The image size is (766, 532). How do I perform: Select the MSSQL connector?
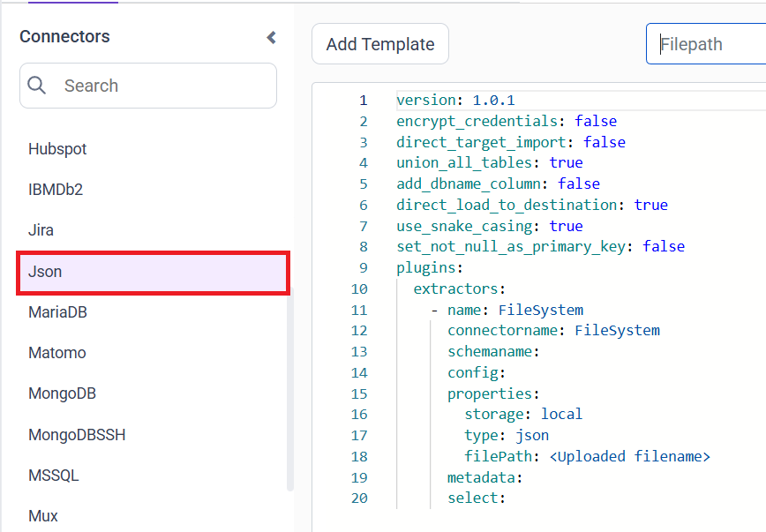tap(55, 476)
